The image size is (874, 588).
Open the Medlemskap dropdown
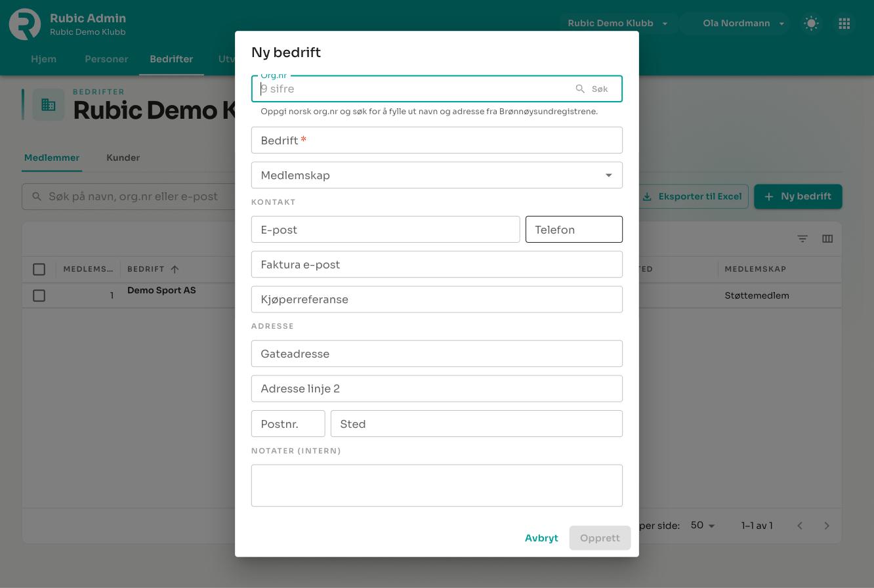(x=437, y=175)
